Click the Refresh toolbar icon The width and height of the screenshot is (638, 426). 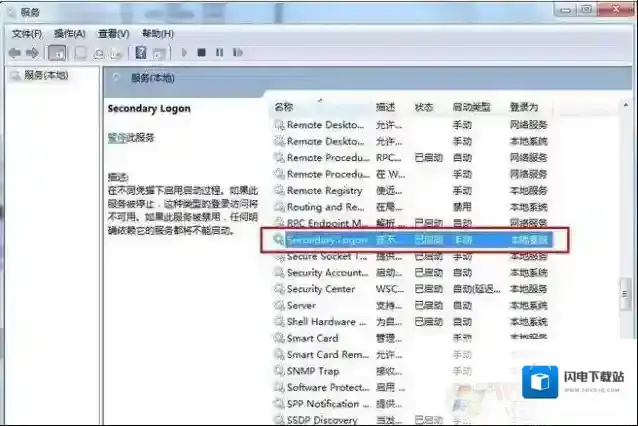click(99, 52)
